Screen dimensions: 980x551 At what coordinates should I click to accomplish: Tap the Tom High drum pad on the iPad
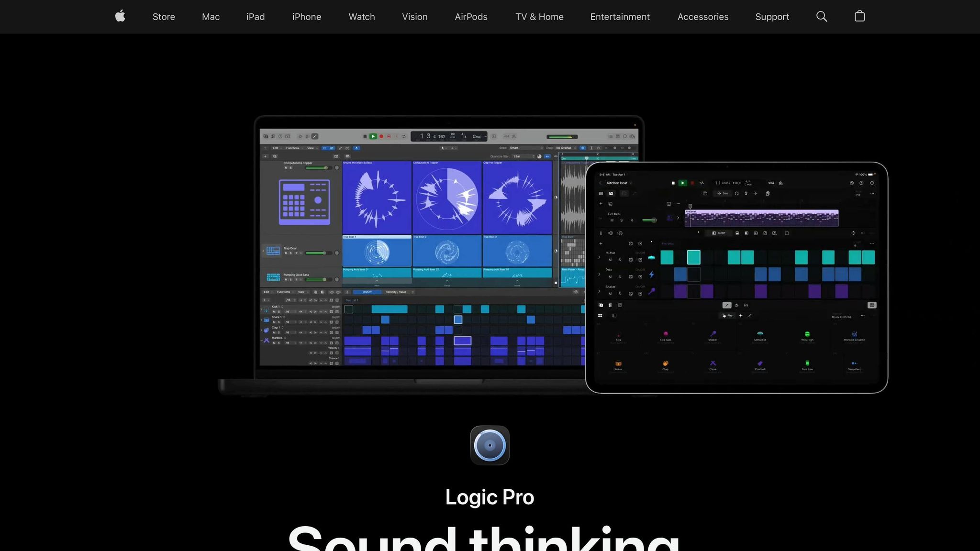click(807, 336)
